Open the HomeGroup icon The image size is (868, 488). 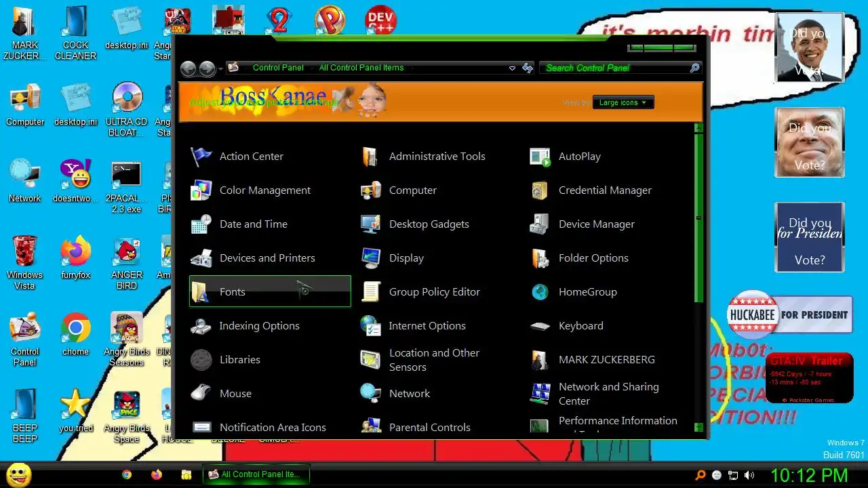click(x=540, y=292)
